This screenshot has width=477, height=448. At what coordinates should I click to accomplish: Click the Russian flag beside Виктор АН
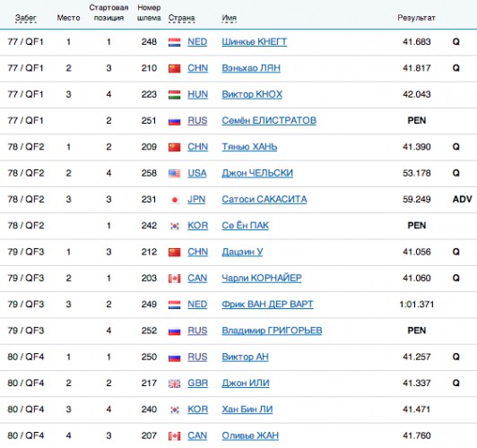coord(174,358)
